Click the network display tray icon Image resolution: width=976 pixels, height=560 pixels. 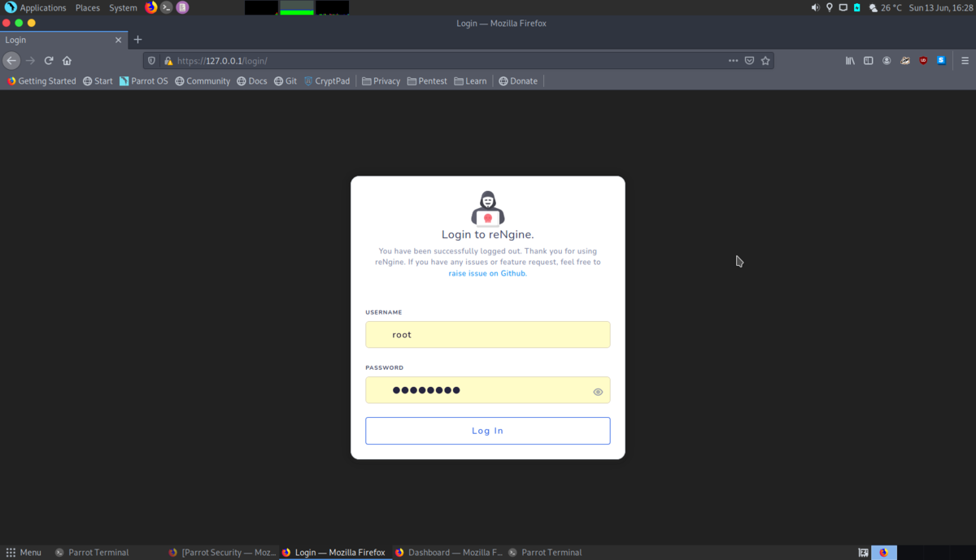tap(843, 7)
